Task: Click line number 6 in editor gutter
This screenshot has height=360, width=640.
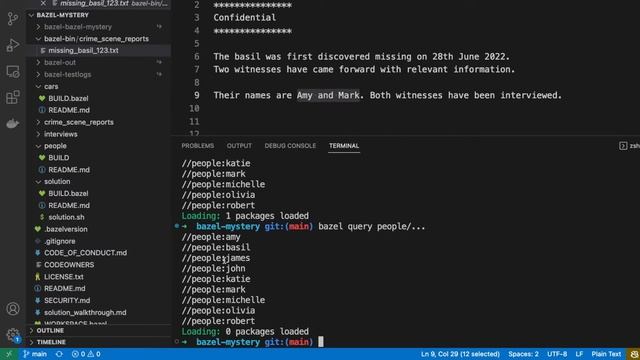Action: click(197, 57)
